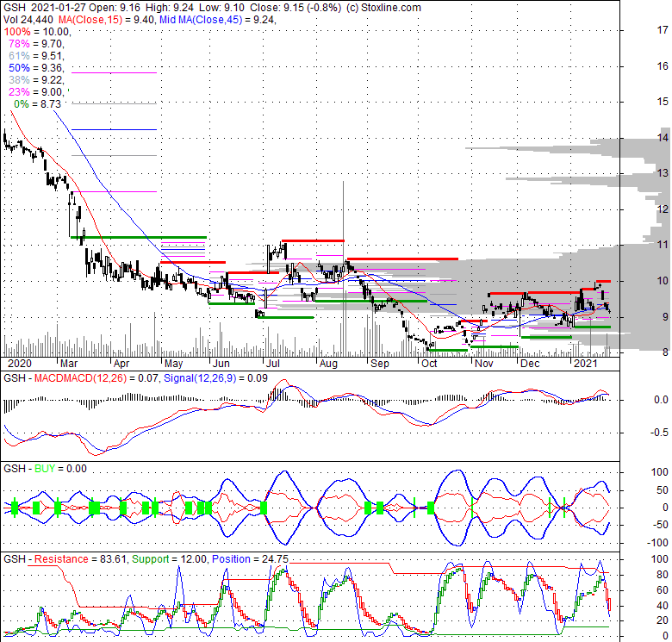Click the 'Oct' month label on axis
The height and width of the screenshot is (642, 672).
point(429,364)
